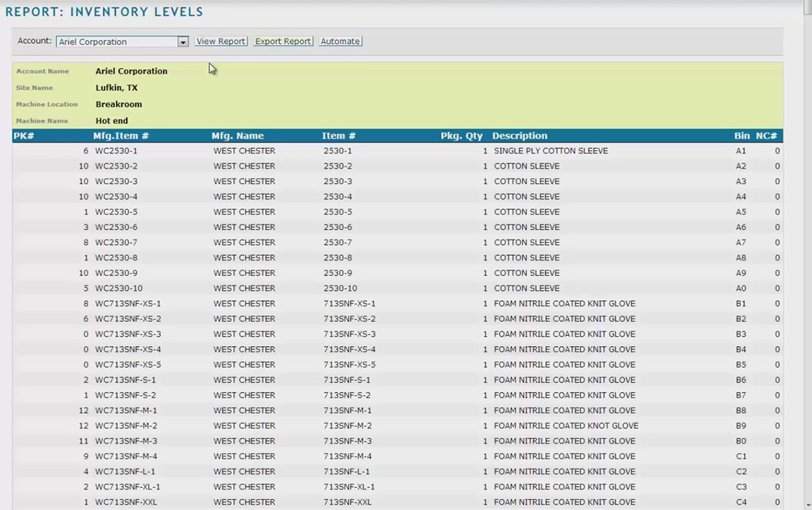Viewport: 812px width, 510px height.
Task: Select the WC713SNF-S-2 mfg item cell
Action: (125, 395)
